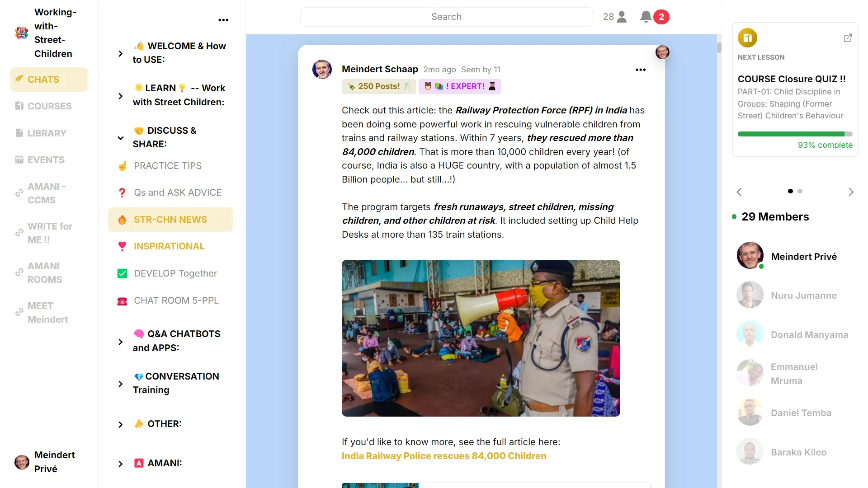Open next lesson in external window icon
The image size is (868, 488).
click(x=848, y=38)
